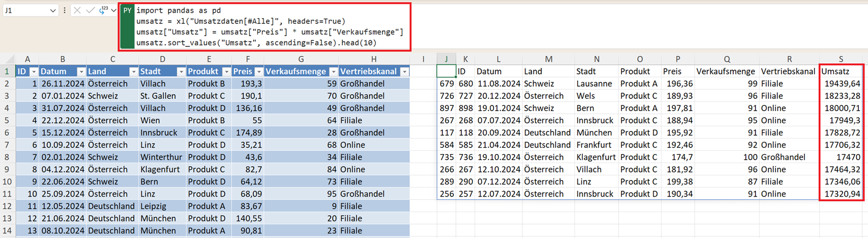
Task: Click the three-dot handle beside Name Box
Action: click(65, 11)
